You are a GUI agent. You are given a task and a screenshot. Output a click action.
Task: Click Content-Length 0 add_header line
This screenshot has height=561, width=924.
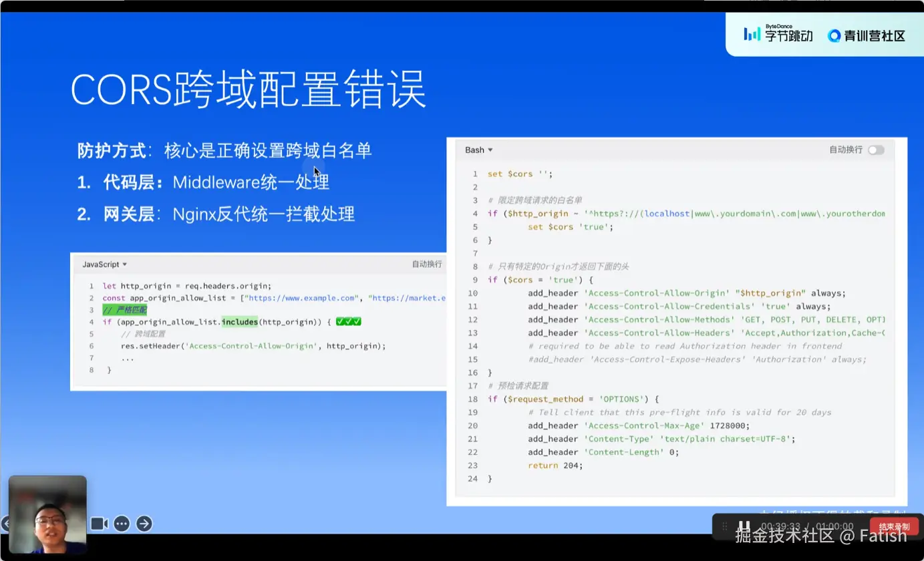click(603, 452)
